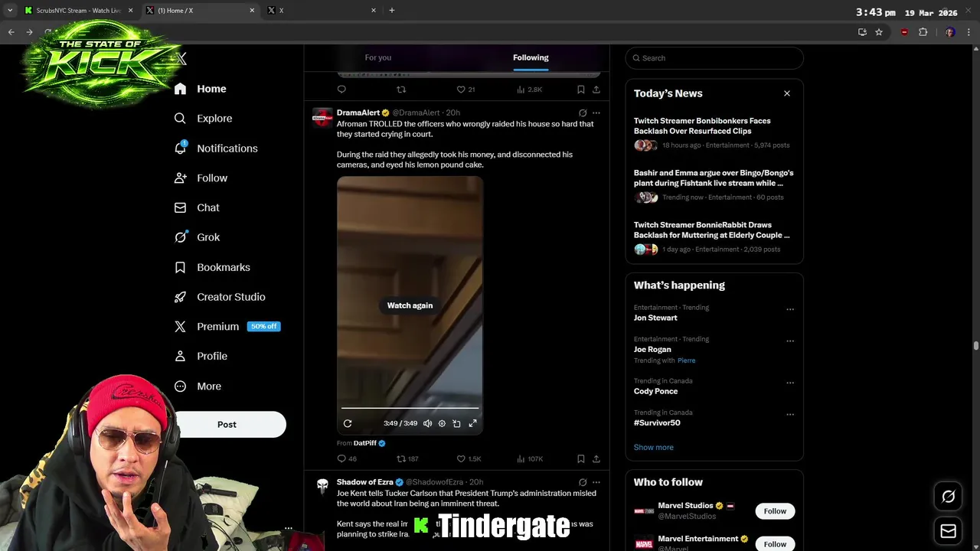
Task: Share the DramaAlert post
Action: (596, 459)
